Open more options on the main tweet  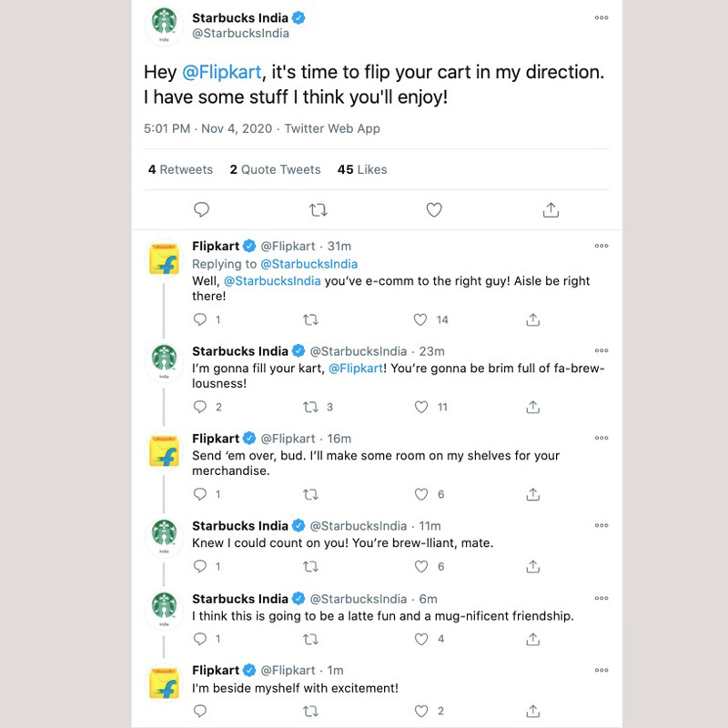coord(602,18)
